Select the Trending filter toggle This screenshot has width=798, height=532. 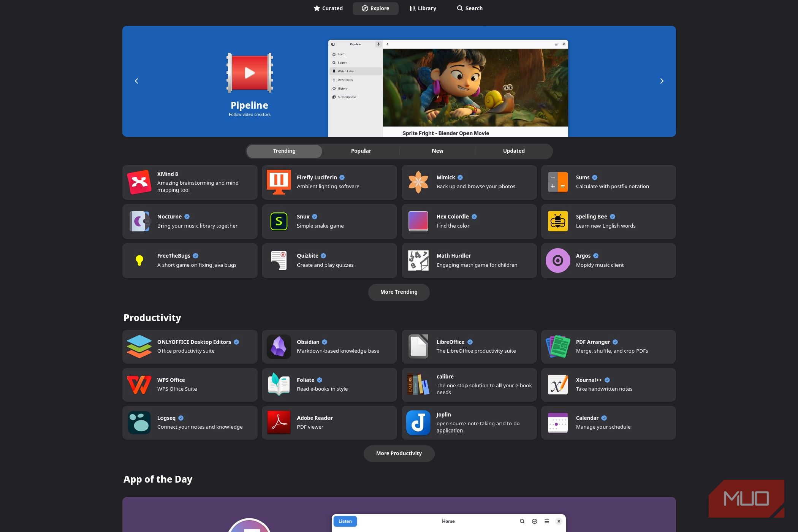pyautogui.click(x=284, y=151)
